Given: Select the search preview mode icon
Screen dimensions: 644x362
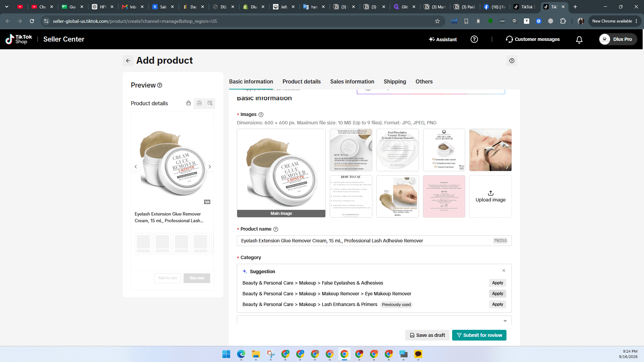Looking at the screenshot, I should click(210, 103).
